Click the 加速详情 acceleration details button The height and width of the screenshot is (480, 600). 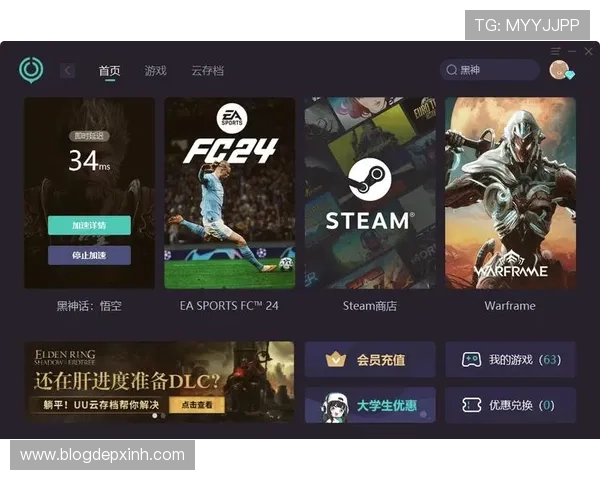[x=89, y=225]
